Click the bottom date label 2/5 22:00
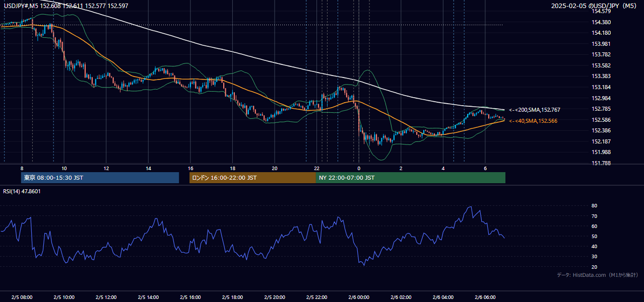The width and height of the screenshot is (644, 302). [316, 297]
